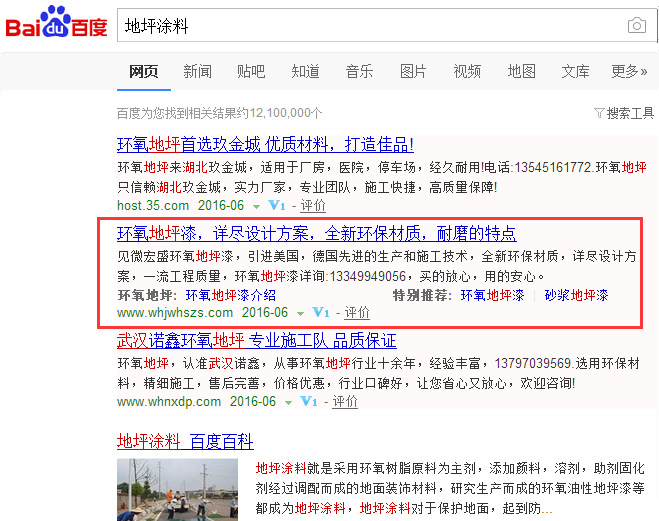This screenshot has height=521, width=659.
Task: Open camera image search
Action: pyautogui.click(x=637, y=26)
